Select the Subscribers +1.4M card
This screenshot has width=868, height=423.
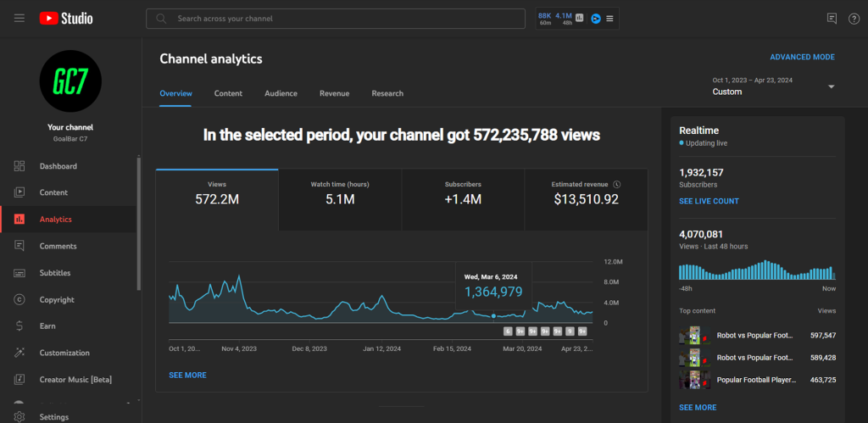click(463, 199)
